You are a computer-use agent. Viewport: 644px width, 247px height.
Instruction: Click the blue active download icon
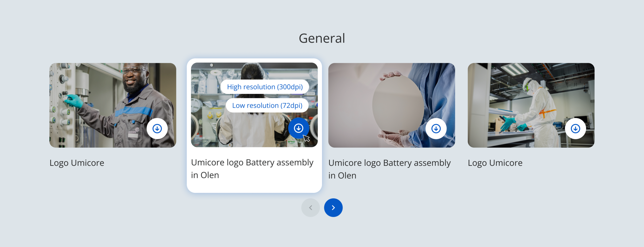click(x=299, y=128)
